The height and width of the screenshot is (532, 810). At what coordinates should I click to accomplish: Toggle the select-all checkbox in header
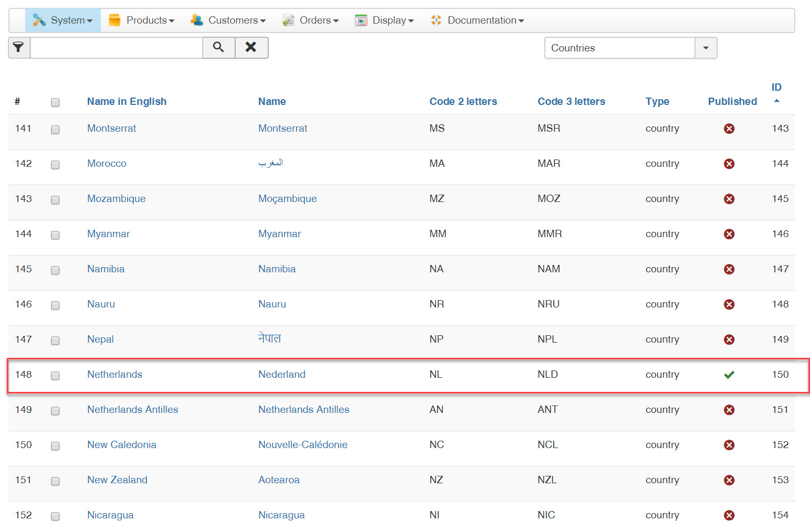click(x=55, y=102)
